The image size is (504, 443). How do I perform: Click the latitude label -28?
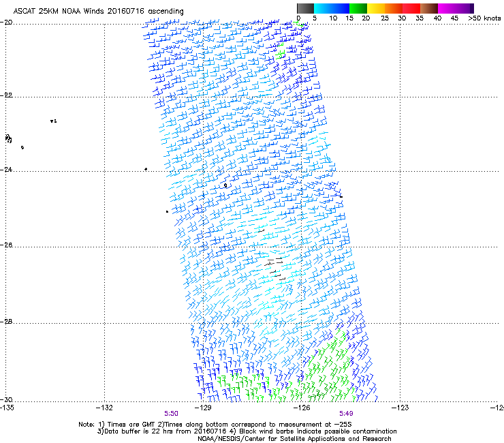click(x=6, y=322)
